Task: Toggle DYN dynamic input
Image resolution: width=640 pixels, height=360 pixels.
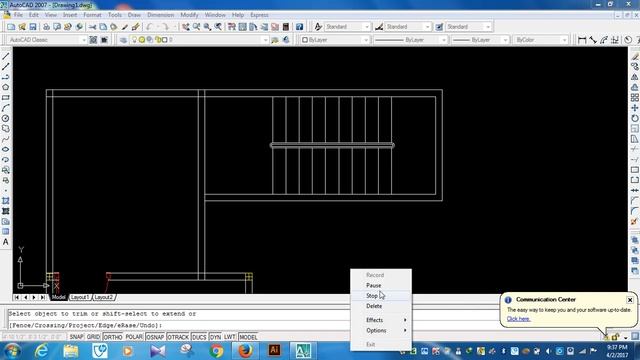Action: tap(215, 337)
